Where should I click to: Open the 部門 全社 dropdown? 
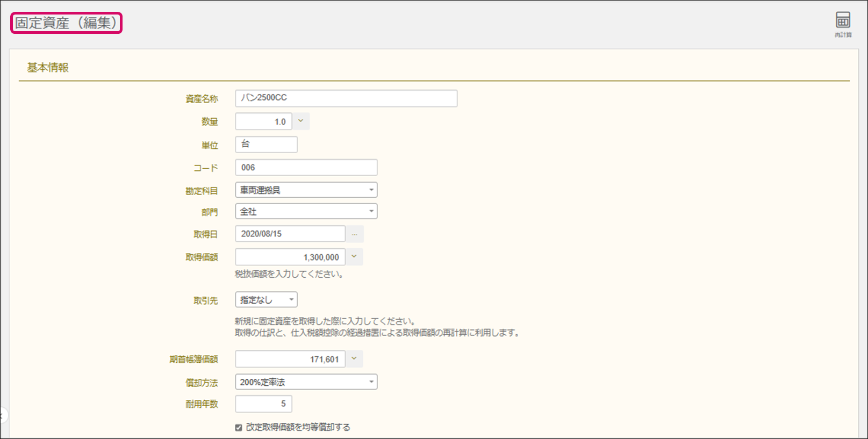point(306,212)
